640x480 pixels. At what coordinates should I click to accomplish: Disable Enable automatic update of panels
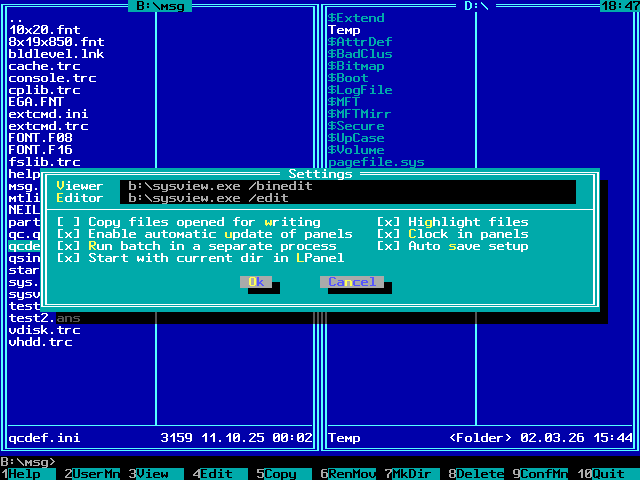[68, 234]
